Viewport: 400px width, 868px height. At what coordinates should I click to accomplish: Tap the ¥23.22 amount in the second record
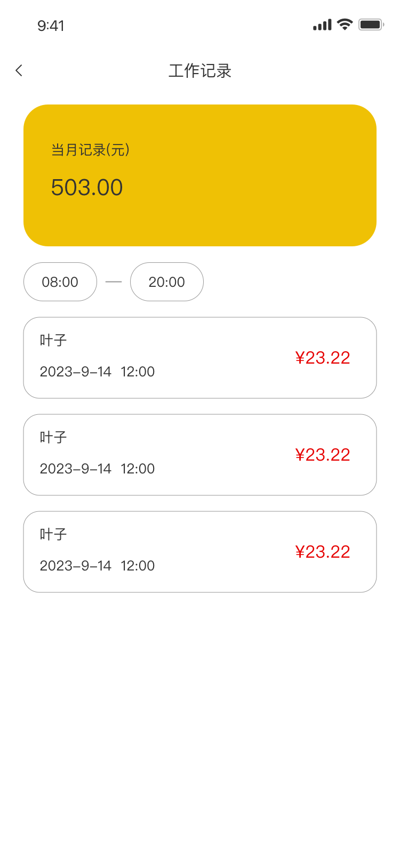click(323, 455)
